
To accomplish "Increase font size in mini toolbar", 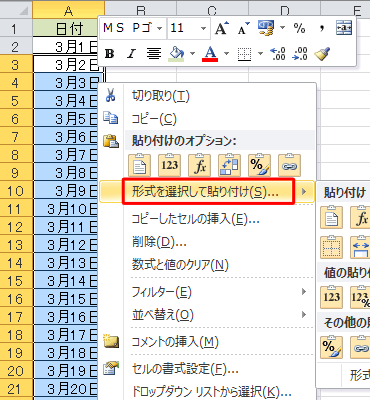I will [222, 28].
